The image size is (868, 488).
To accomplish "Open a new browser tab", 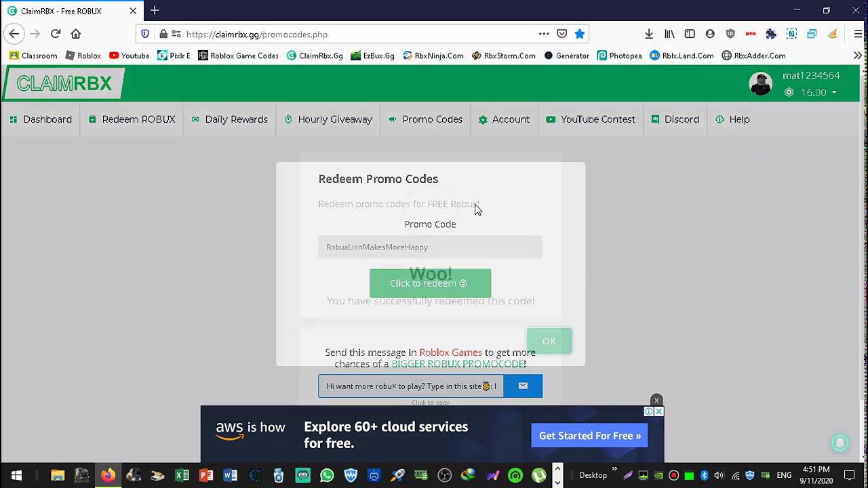I will pos(155,10).
